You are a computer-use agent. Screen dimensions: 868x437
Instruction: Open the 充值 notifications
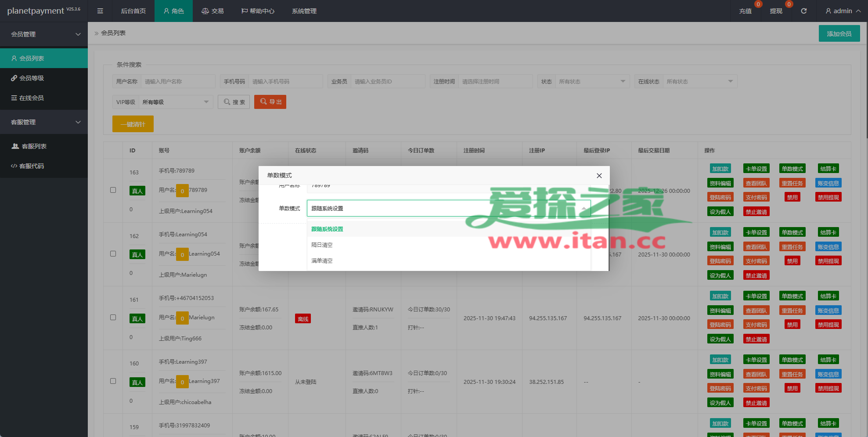click(745, 11)
